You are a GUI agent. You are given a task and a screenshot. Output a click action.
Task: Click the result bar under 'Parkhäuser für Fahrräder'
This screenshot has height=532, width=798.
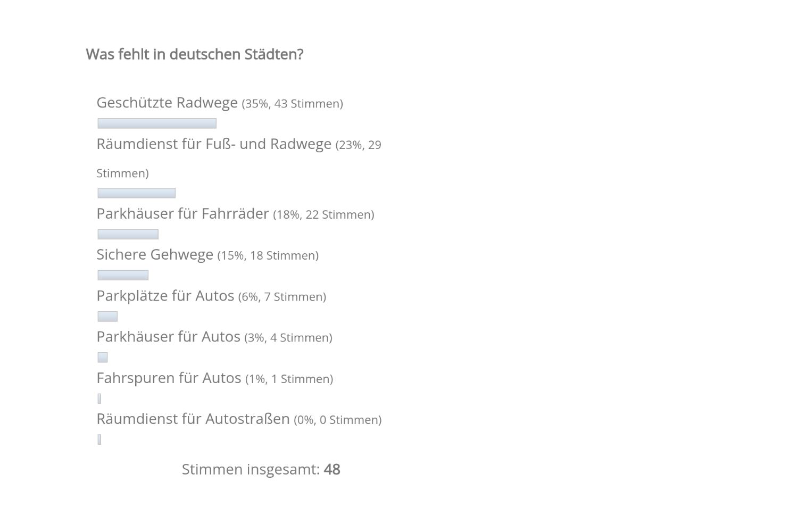[x=128, y=234]
